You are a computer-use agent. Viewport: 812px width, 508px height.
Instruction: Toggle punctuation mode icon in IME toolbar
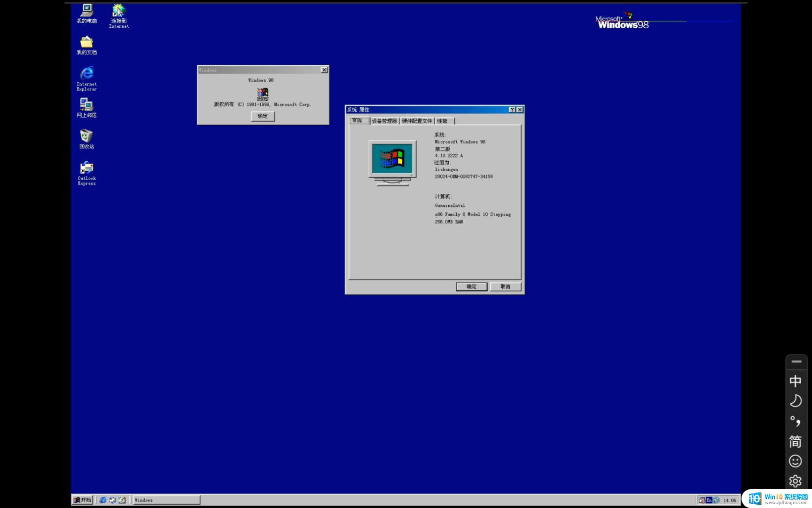795,421
